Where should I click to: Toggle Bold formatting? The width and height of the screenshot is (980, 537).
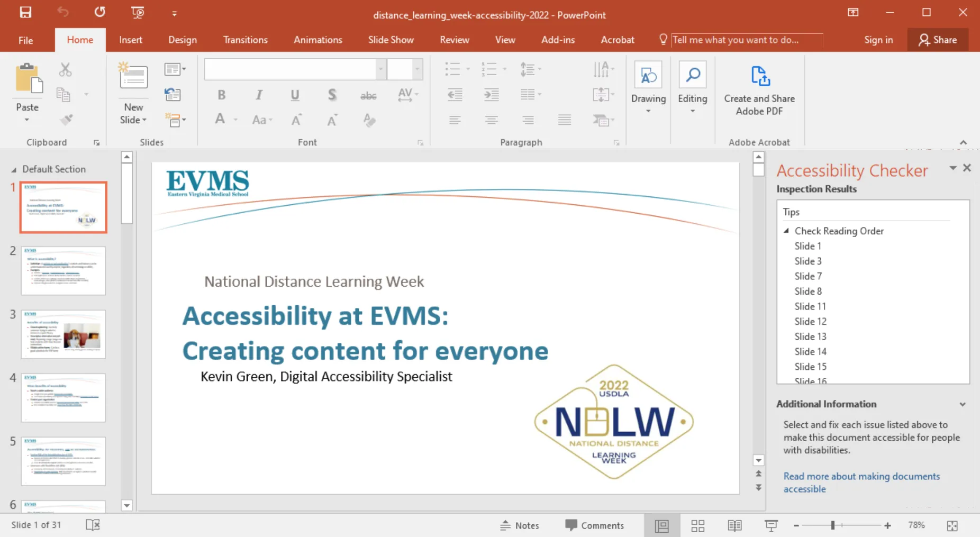222,95
